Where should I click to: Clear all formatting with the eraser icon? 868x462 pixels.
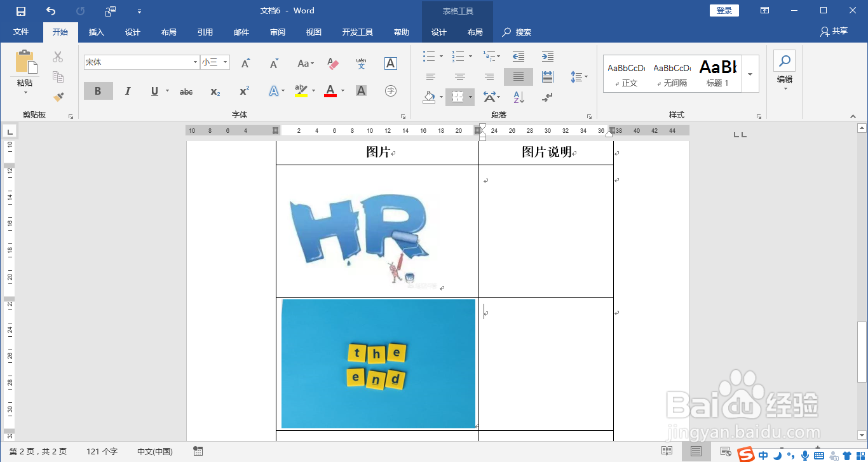point(333,63)
